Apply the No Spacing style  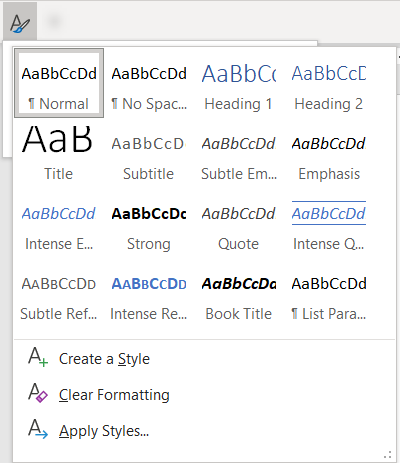(149, 83)
